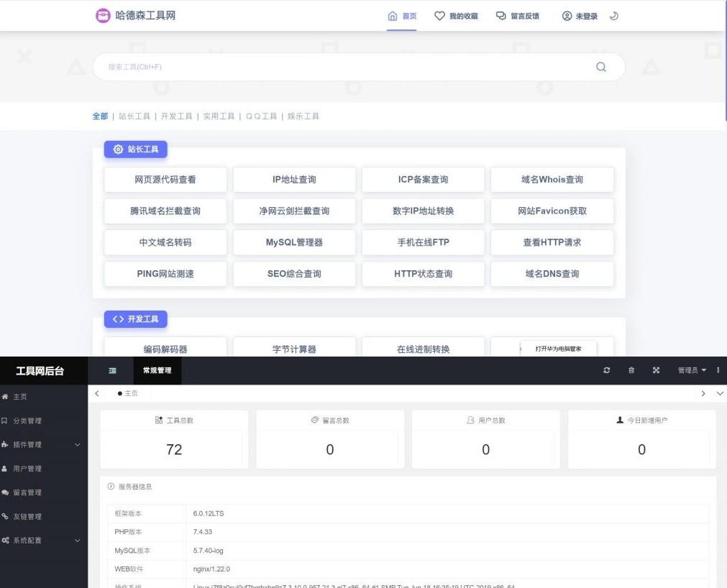Collapse the admin tab bar with the chevron

click(x=720, y=393)
